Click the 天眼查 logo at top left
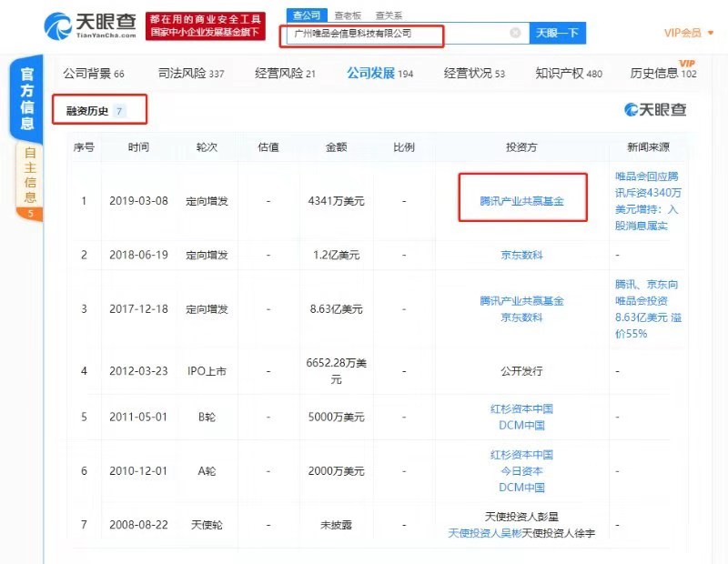 tap(89, 25)
